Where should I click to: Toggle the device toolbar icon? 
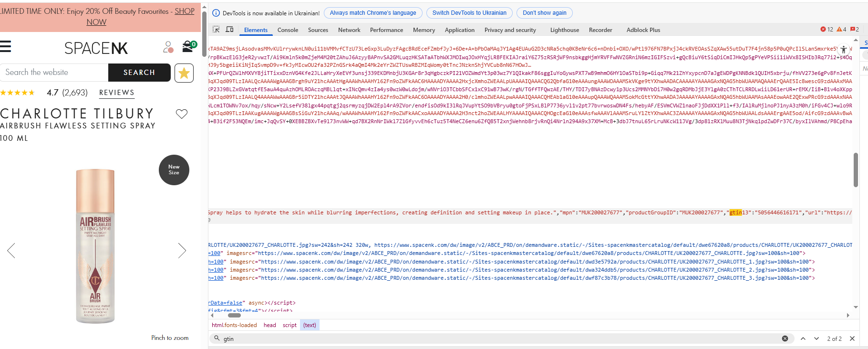point(229,30)
